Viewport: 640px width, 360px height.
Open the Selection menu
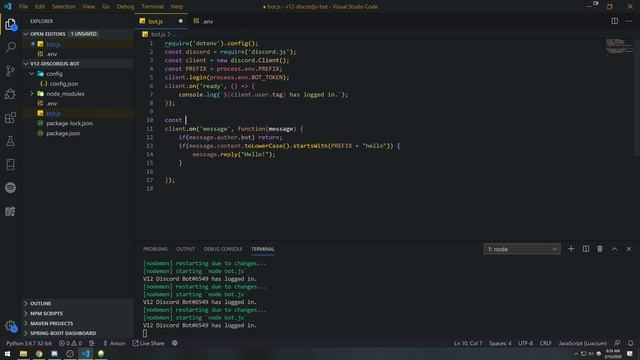pos(63,7)
